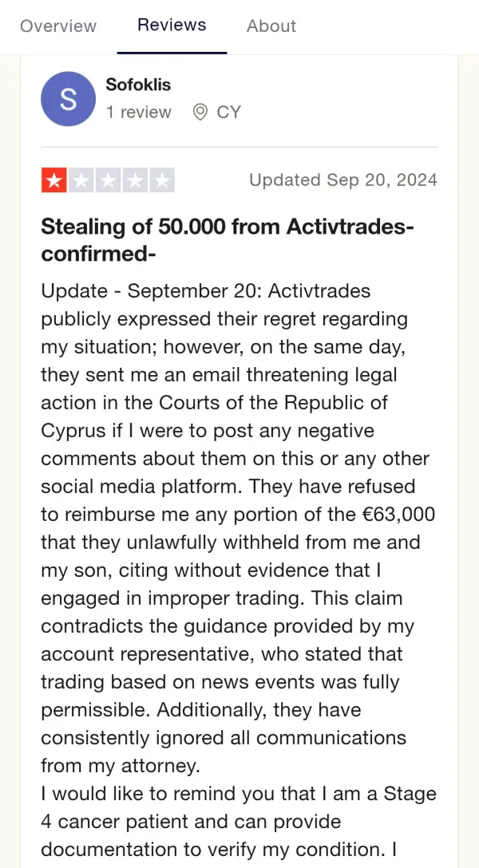Click text 'consistently ignored all communications'
The height and width of the screenshot is (868, 479).
224,738
